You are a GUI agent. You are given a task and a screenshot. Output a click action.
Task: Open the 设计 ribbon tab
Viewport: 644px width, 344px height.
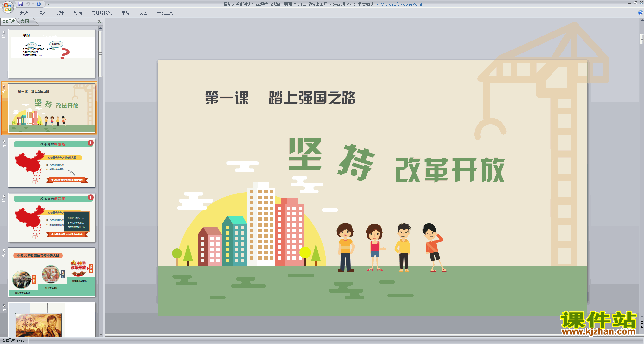coord(60,13)
